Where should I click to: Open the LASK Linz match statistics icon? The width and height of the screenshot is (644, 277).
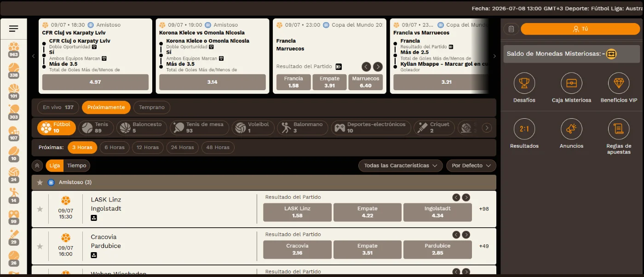pos(94,218)
